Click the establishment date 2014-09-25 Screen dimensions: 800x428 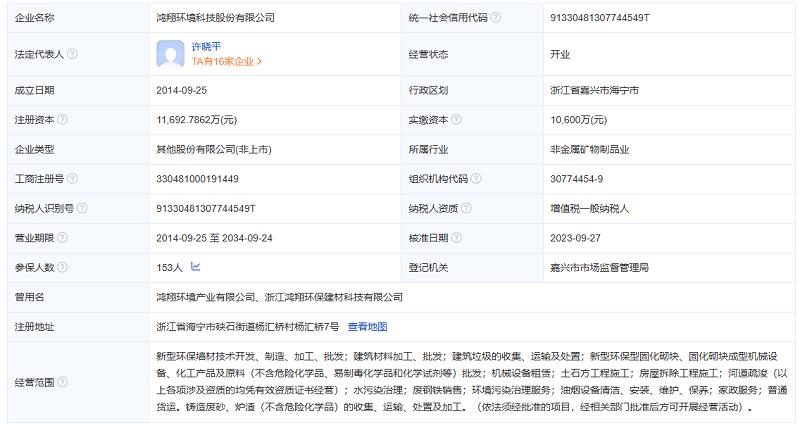click(182, 90)
